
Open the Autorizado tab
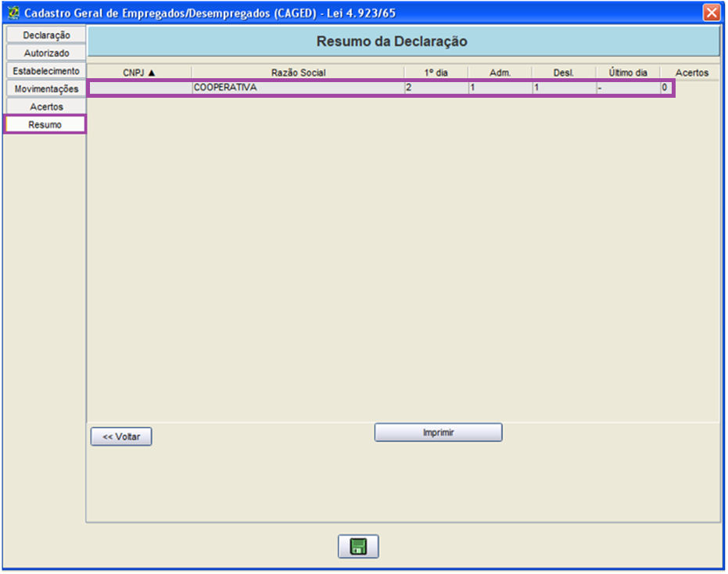pos(46,53)
